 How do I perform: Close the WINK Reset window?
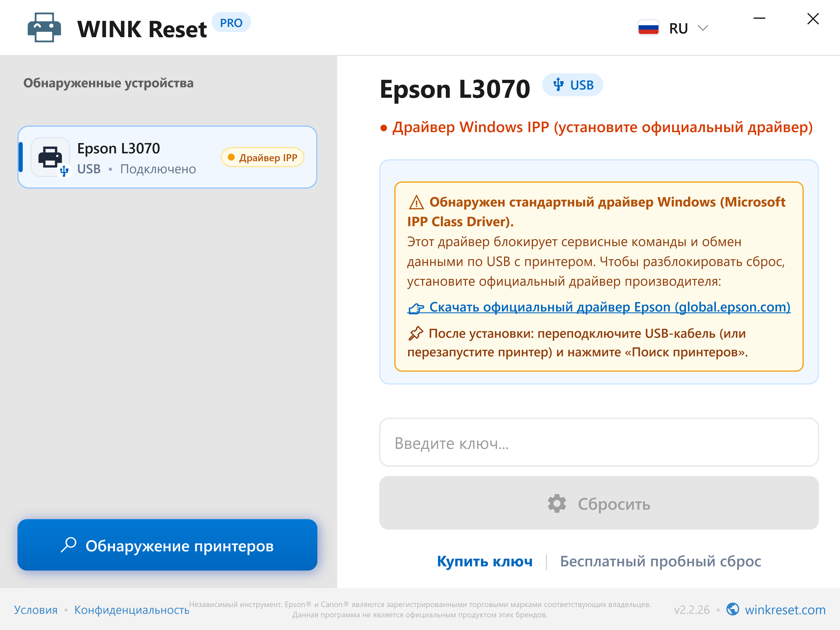tap(813, 18)
